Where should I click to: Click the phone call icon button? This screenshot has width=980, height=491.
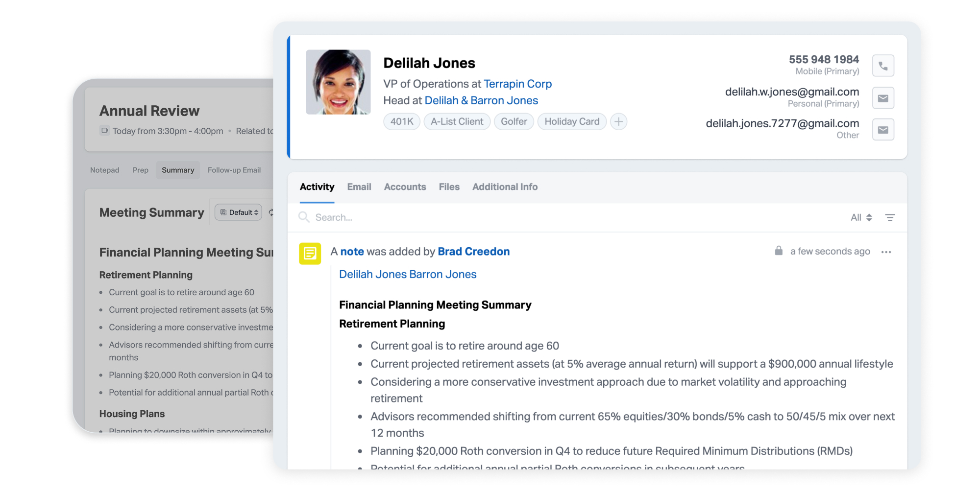coord(883,66)
